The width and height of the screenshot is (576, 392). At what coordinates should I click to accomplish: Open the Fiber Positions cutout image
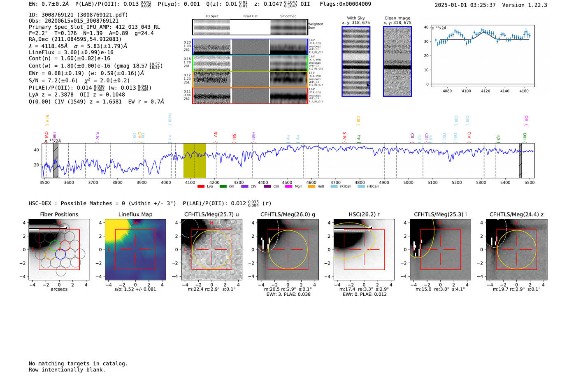click(59, 250)
